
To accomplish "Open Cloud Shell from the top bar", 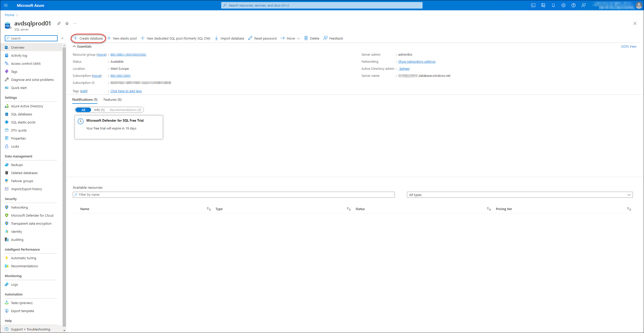I will (x=533, y=5).
